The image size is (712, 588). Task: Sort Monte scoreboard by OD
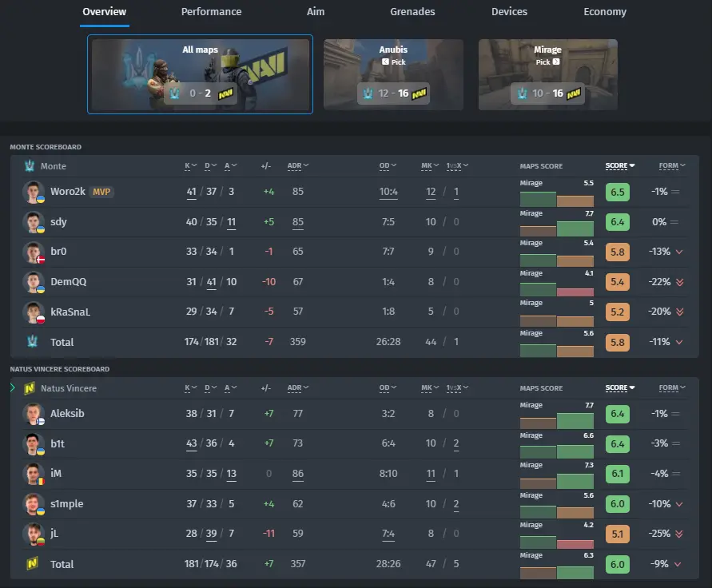(x=388, y=165)
